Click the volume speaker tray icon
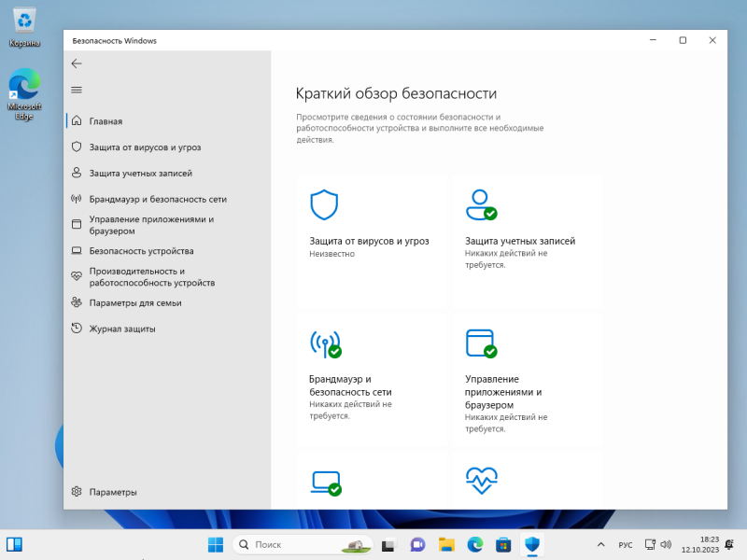The image size is (747, 560). pyautogui.click(x=666, y=544)
